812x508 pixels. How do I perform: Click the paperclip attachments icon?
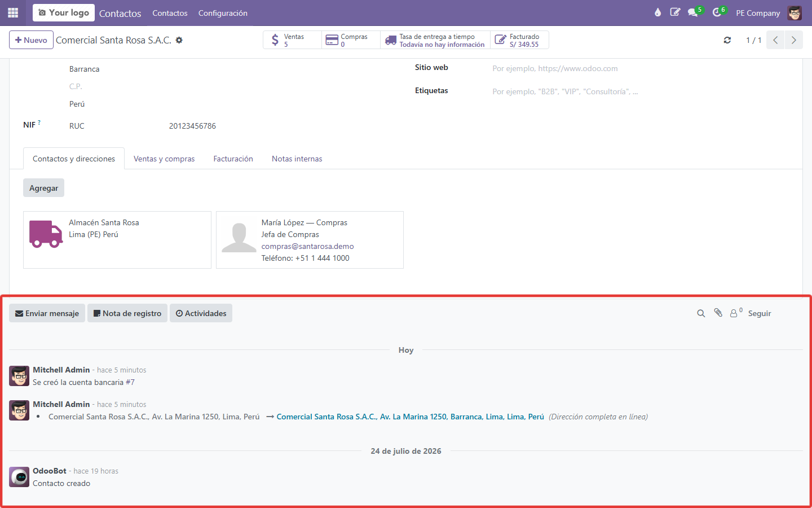(x=718, y=313)
